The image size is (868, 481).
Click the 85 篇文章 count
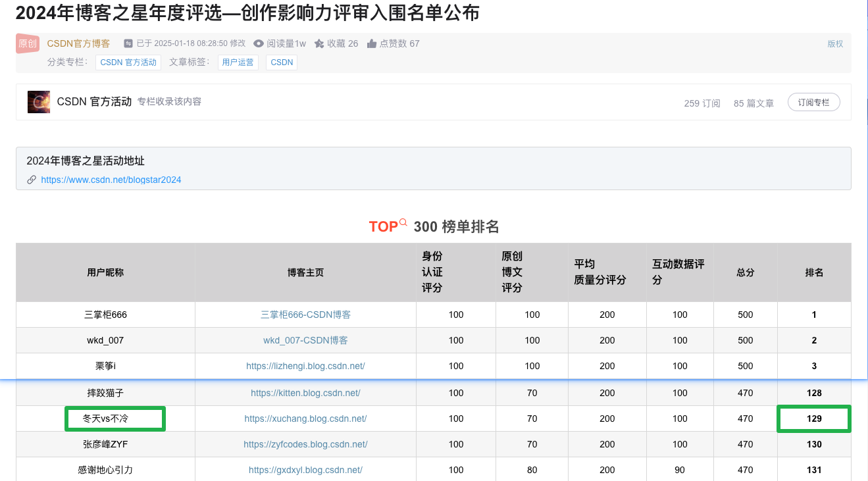pyautogui.click(x=753, y=103)
